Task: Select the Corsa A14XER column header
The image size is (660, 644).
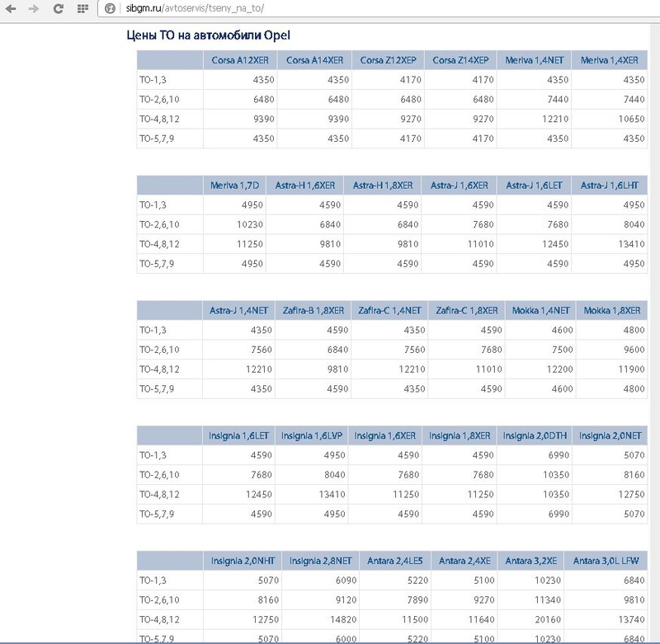Action: pos(315,60)
